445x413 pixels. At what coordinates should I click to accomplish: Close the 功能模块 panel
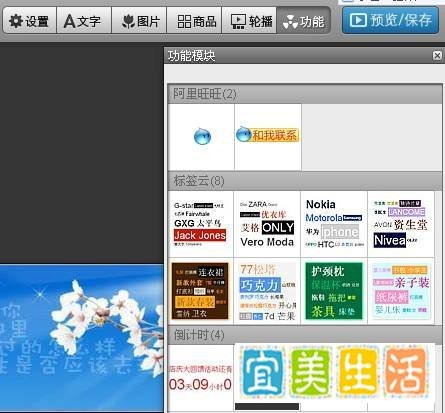437,55
